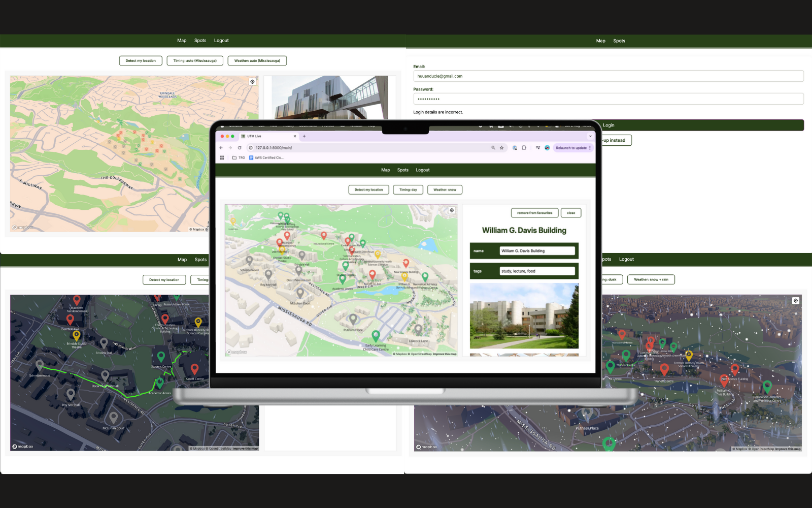The image size is (812, 508).
Task: Open the apps grid in bookmarks bar
Action: coord(222,157)
